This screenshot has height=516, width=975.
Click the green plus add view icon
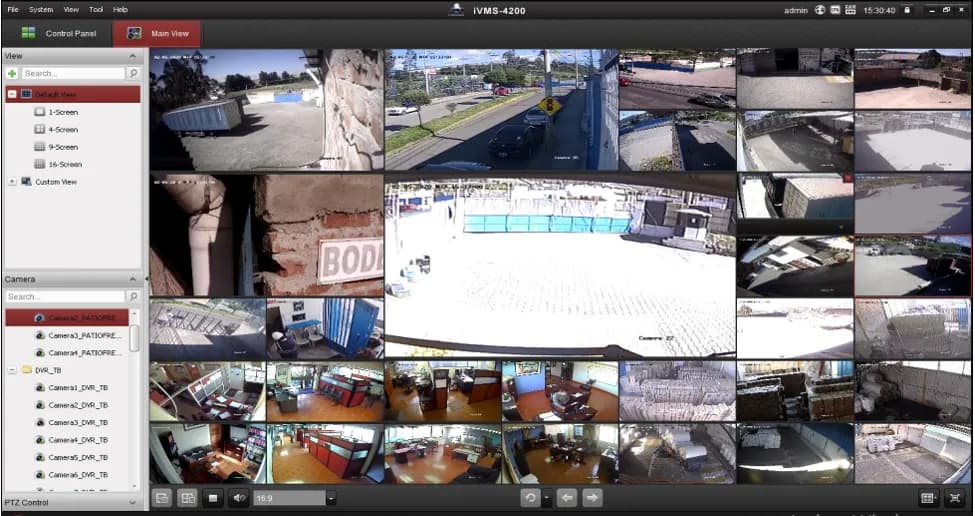[x=12, y=73]
